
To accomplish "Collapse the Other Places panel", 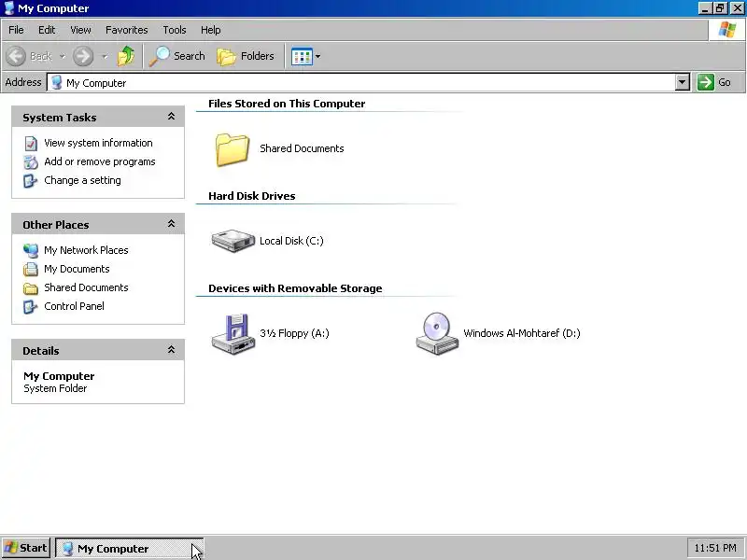I will click(171, 224).
